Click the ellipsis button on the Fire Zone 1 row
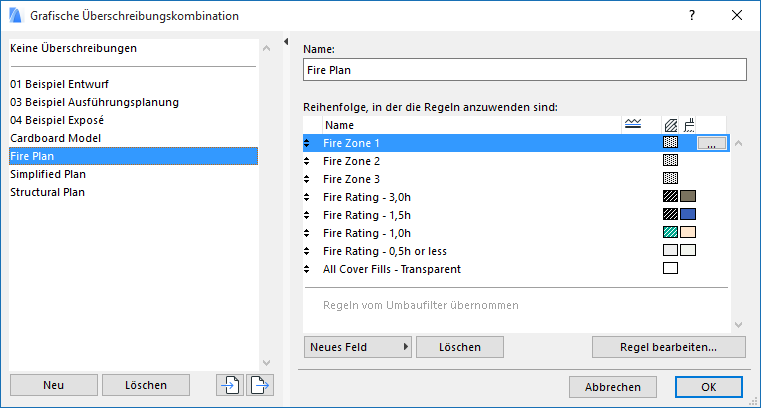 click(x=711, y=143)
